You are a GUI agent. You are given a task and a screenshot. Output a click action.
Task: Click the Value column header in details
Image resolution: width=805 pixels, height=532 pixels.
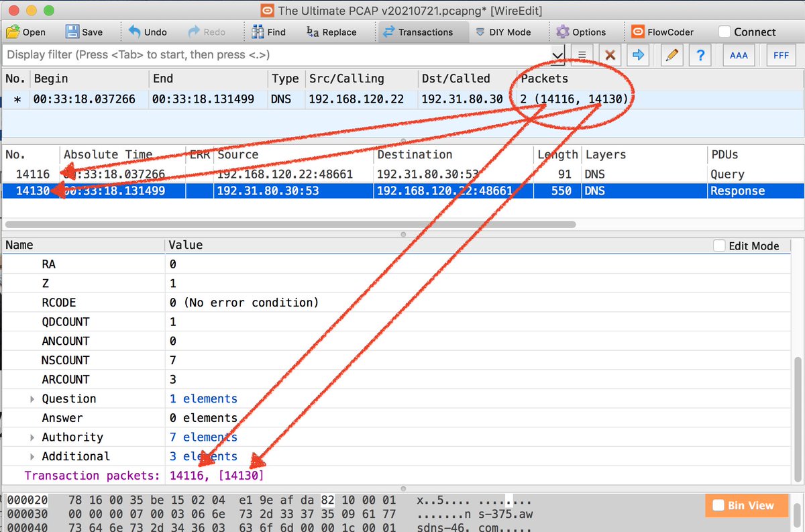pyautogui.click(x=185, y=245)
